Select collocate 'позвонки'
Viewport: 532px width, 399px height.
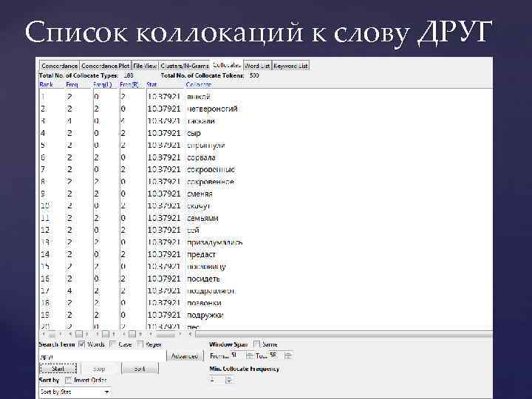coord(204,303)
